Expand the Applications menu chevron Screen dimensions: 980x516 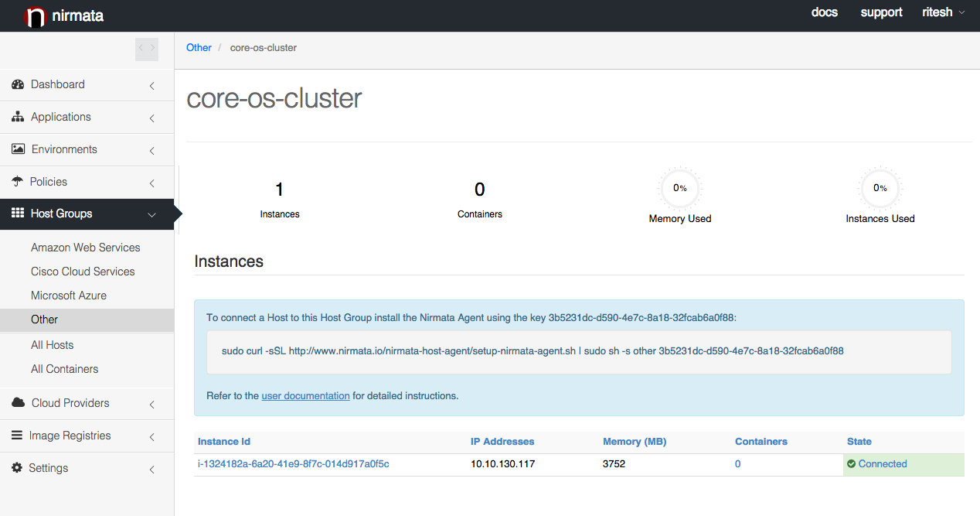pos(152,118)
